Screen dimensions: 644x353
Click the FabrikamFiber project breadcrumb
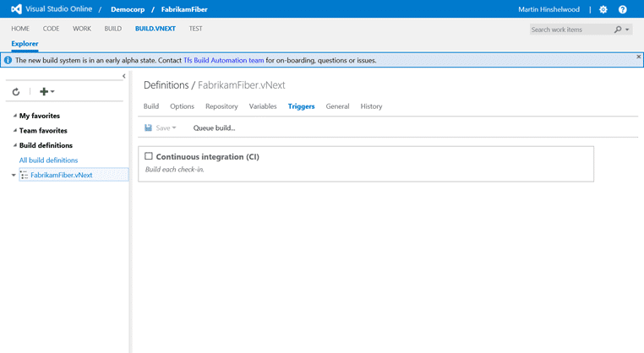184,9
